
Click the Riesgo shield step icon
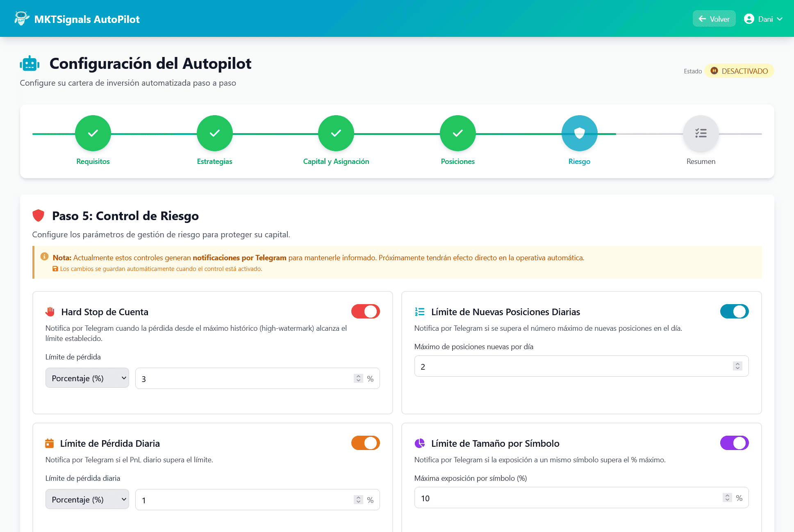(579, 133)
